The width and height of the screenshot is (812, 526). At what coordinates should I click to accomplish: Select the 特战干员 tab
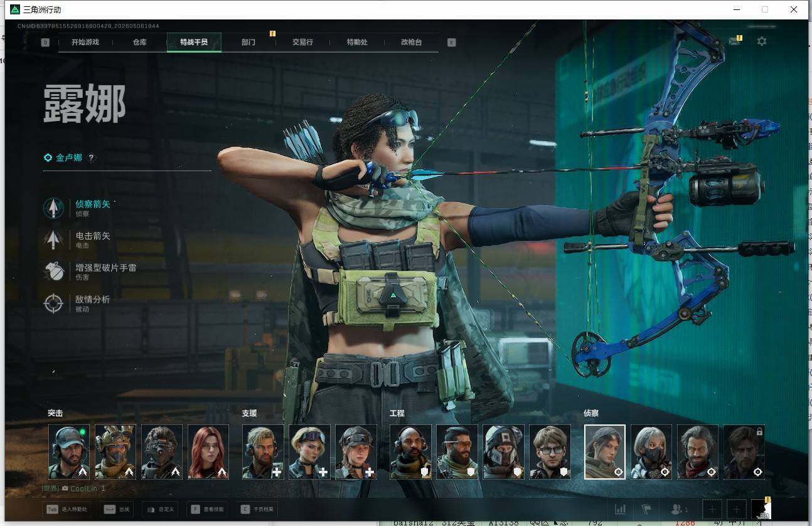coord(194,42)
